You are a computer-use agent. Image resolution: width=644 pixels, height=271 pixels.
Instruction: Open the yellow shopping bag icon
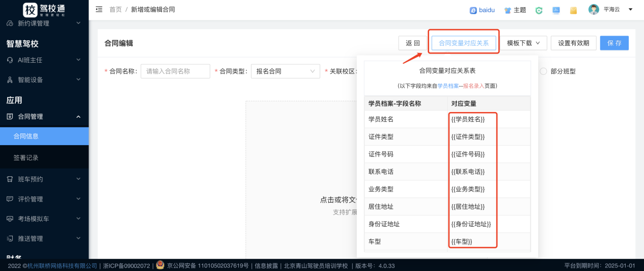573,10
